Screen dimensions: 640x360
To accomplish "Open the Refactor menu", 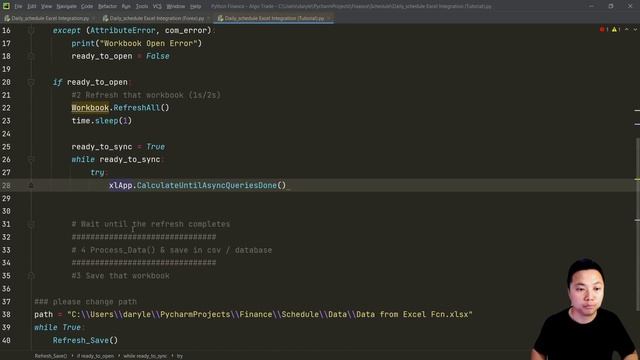I will 107,6.
